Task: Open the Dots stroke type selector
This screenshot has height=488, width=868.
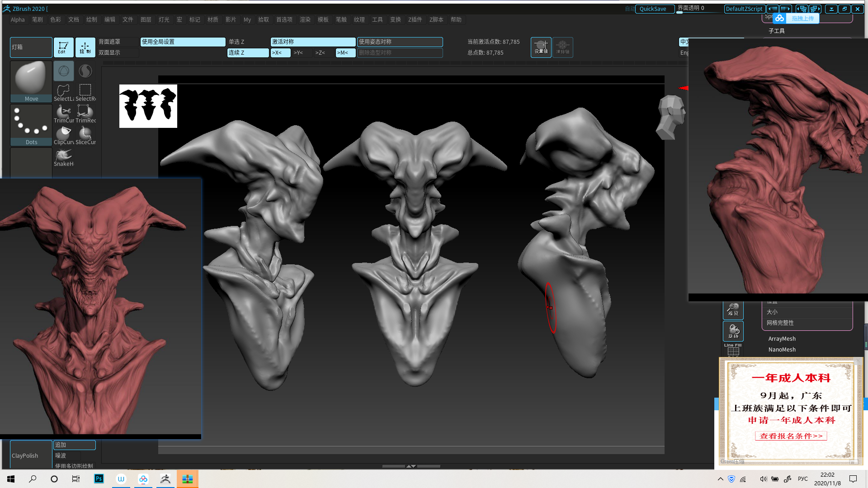Action: 31,125
